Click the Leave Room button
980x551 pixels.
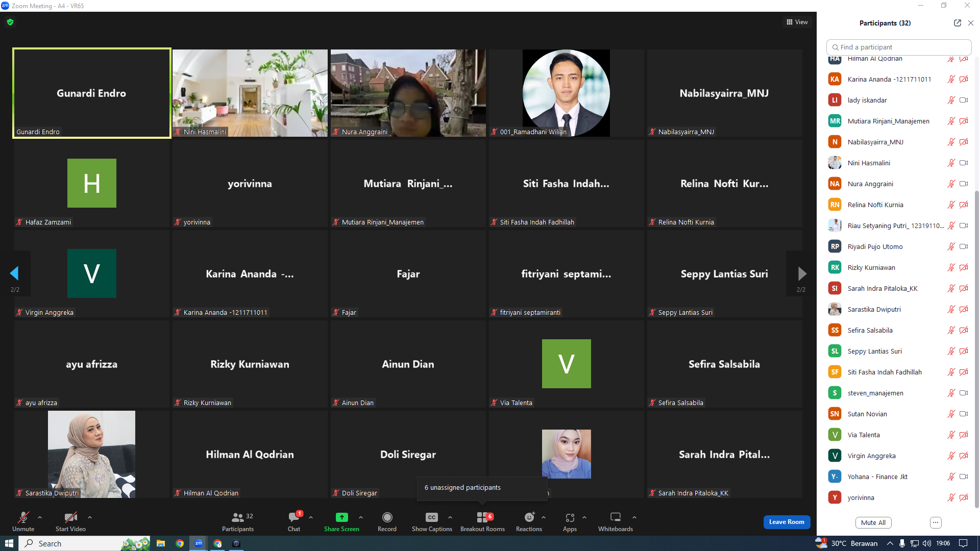pos(787,522)
